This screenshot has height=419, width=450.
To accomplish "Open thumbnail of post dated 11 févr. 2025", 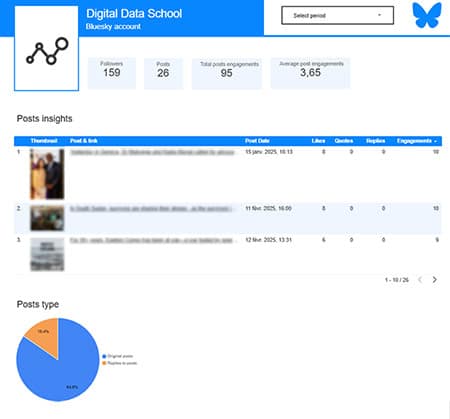I will point(47,218).
